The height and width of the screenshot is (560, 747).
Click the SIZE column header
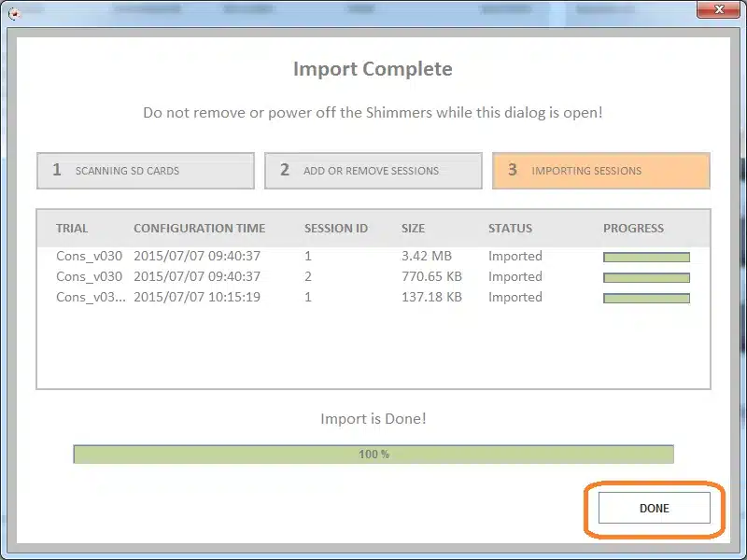click(x=413, y=228)
